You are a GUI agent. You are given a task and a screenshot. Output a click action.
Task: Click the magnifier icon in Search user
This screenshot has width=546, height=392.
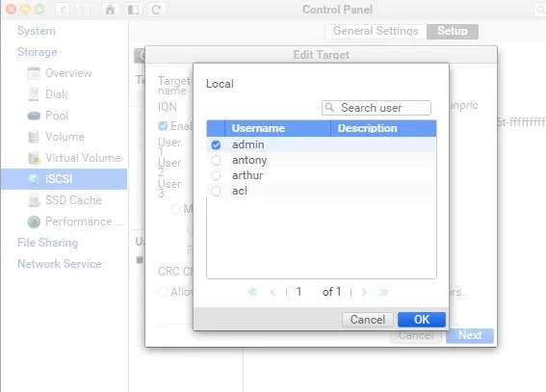[329, 108]
